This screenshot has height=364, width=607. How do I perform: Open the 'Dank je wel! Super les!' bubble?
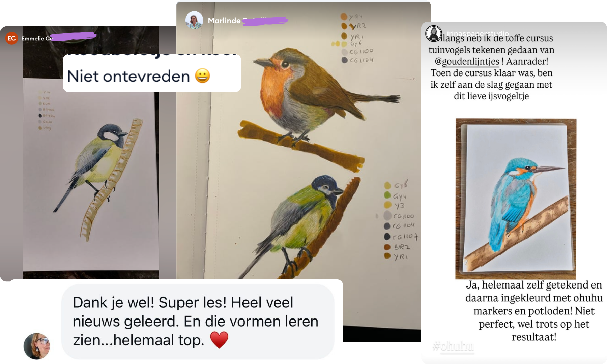click(198, 322)
